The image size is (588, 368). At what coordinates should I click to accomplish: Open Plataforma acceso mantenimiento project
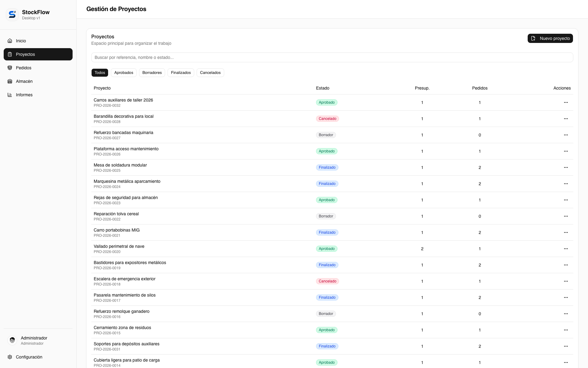tap(126, 149)
